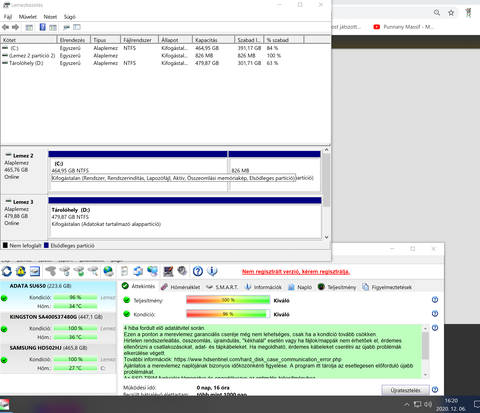
Task: Click the monitor configuration toolbar icon
Action: 168,271
